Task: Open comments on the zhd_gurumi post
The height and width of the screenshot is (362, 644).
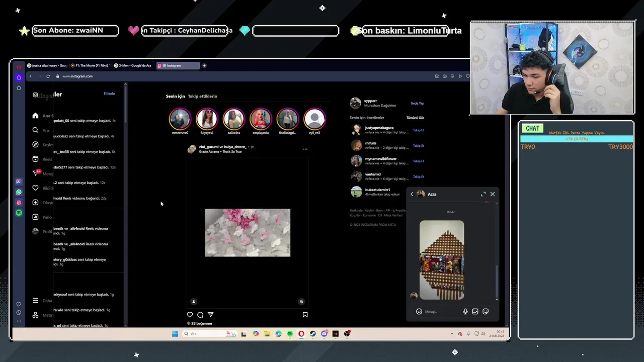Action: click(200, 315)
